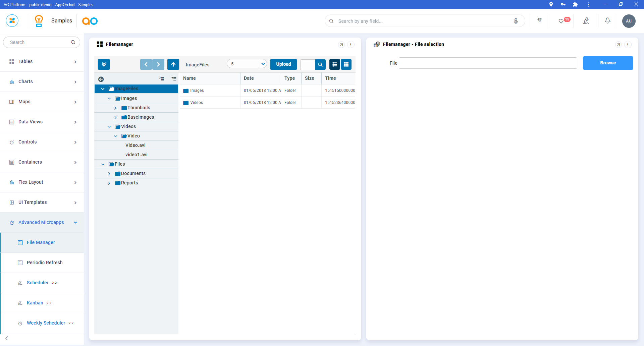
Task: Expand the Reports folder node
Action: point(109,183)
